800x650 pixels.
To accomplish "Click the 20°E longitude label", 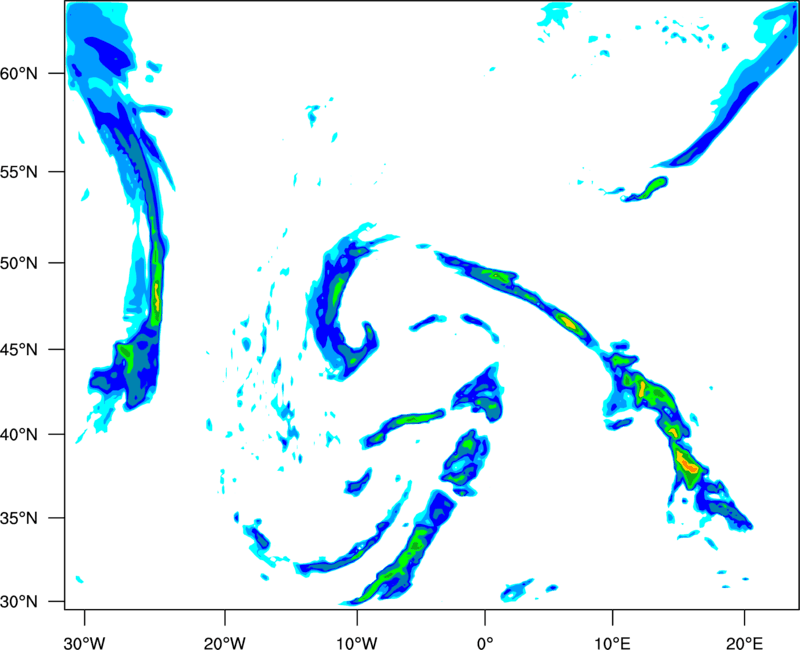I will 744,643.
